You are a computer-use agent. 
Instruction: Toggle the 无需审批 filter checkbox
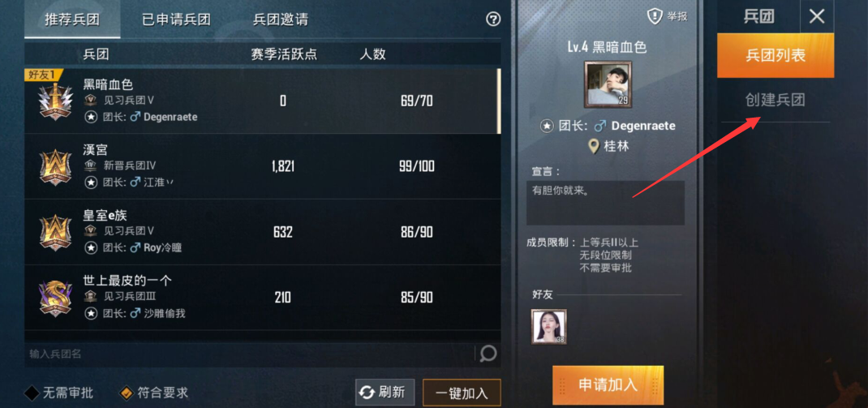pyautogui.click(x=32, y=393)
